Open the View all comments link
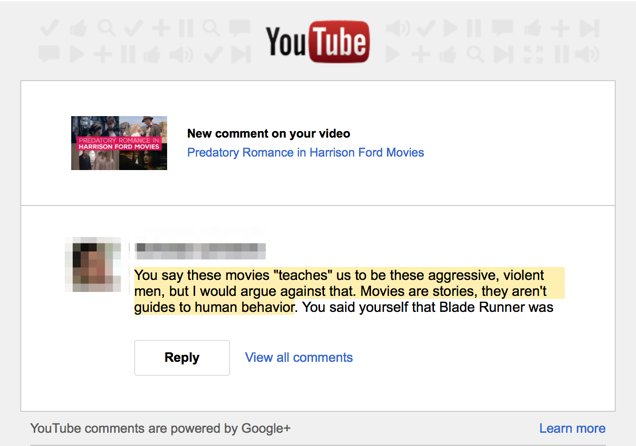636x446 pixels. click(299, 358)
